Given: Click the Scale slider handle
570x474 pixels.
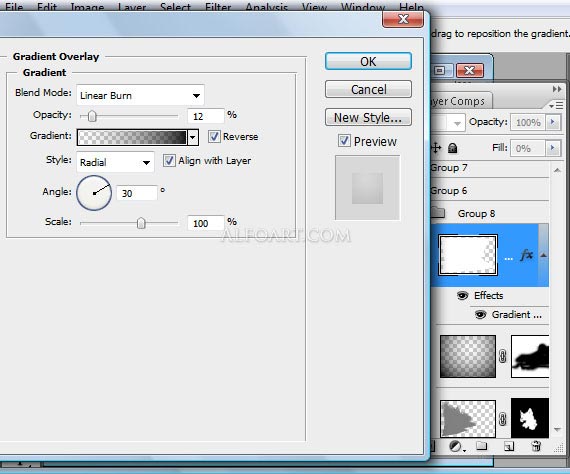Looking at the screenshot, I should pos(141,223).
